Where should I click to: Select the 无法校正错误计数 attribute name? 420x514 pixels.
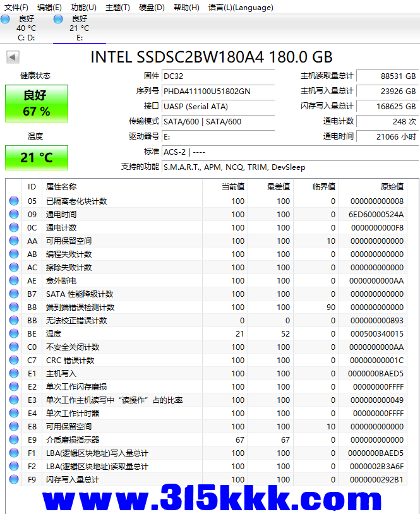(x=76, y=321)
